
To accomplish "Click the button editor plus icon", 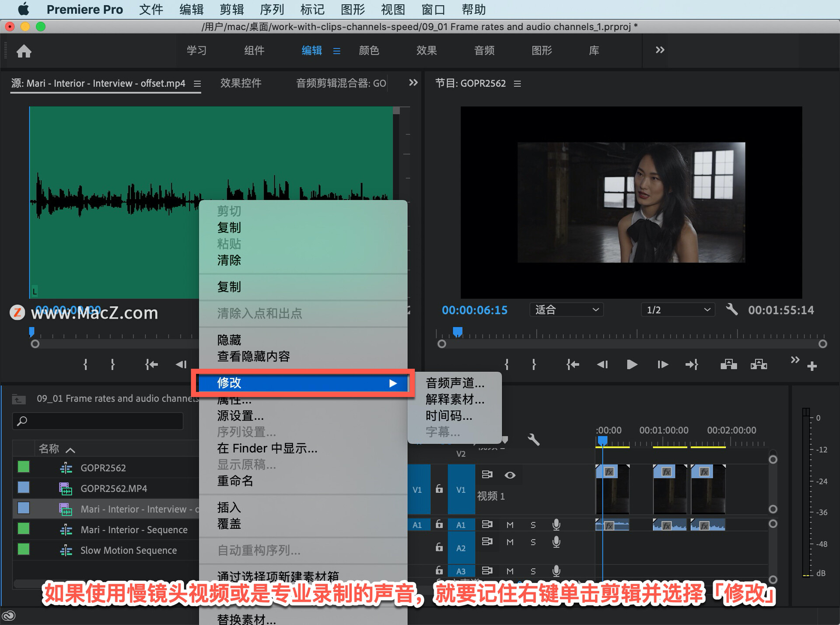I will (x=812, y=366).
